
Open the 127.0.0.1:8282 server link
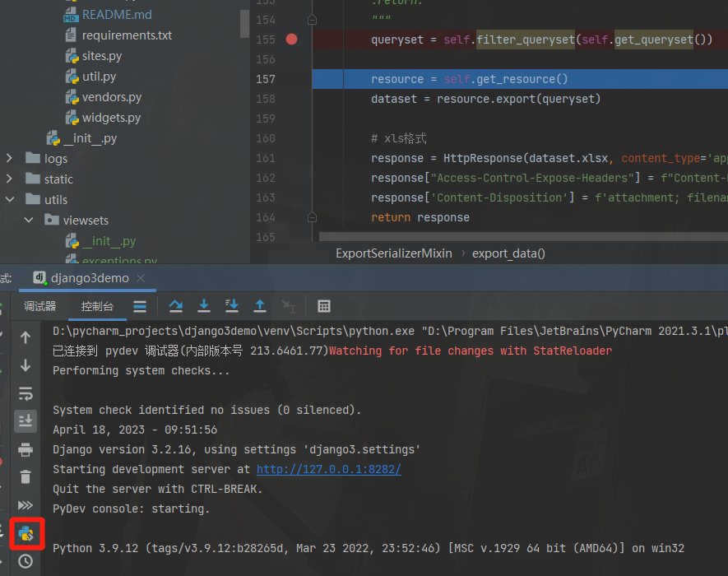[329, 469]
